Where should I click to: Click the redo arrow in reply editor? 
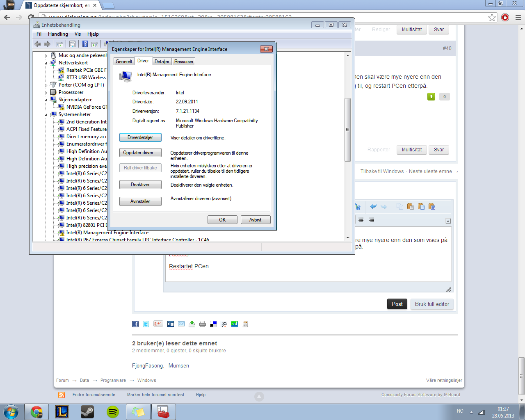383,207
